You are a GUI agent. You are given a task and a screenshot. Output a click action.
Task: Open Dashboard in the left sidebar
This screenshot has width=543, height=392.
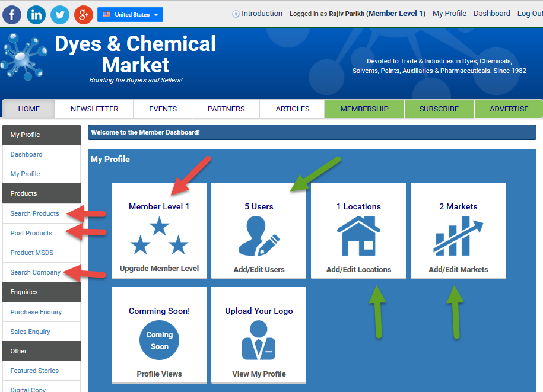pyautogui.click(x=26, y=154)
